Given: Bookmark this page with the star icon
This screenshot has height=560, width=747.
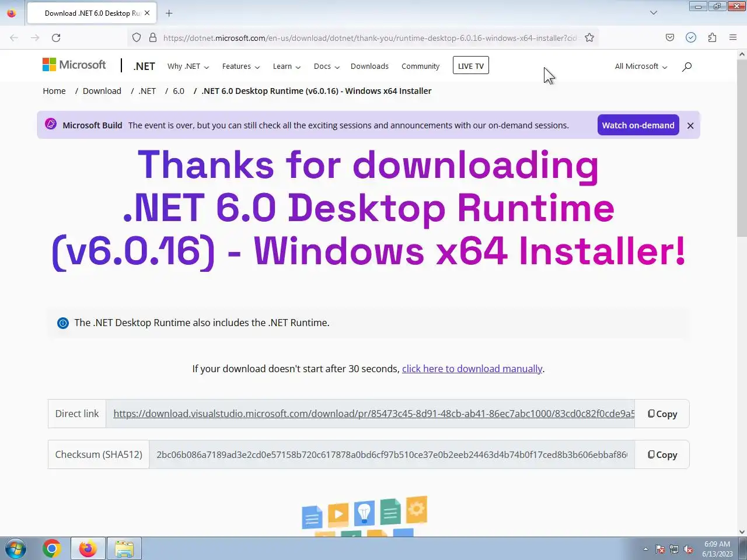Looking at the screenshot, I should pos(589,38).
